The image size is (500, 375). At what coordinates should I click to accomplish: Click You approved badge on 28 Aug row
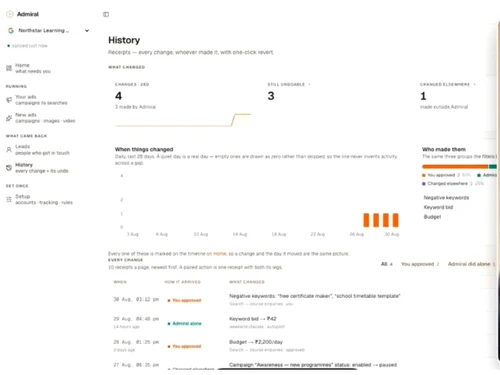184,346
